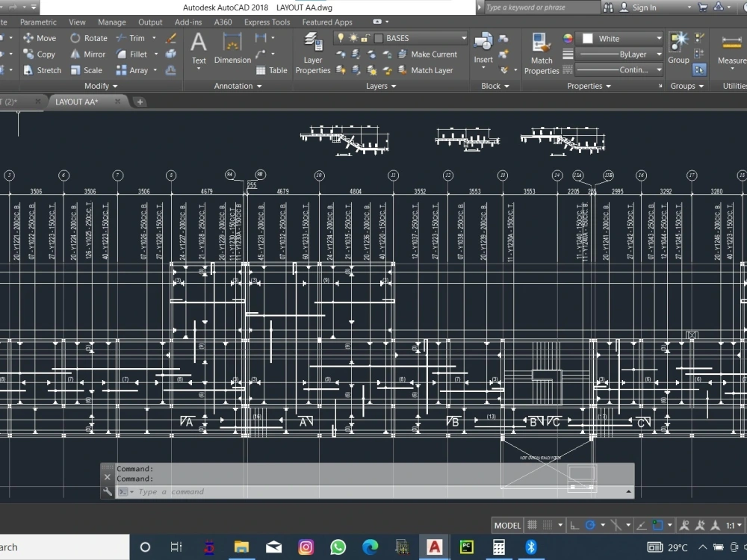Image resolution: width=747 pixels, height=560 pixels.
Task: Toggle the layer light bulb on BASES
Action: (341, 38)
